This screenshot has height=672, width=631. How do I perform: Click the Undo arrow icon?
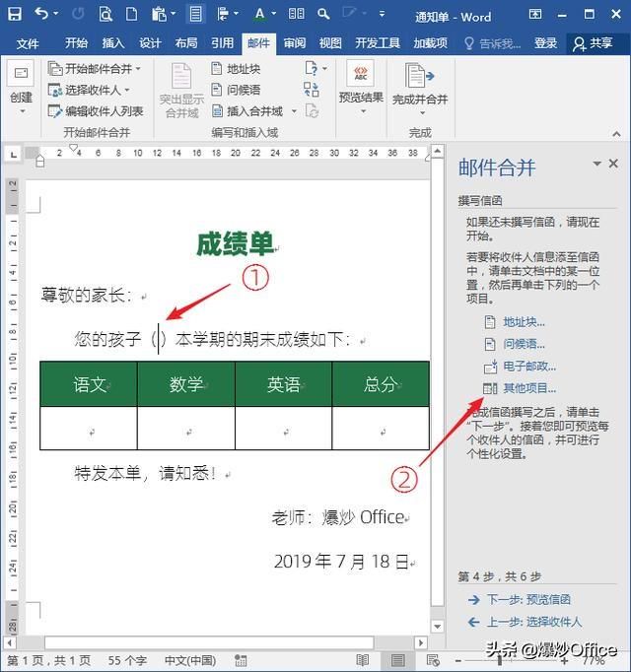click(x=41, y=14)
